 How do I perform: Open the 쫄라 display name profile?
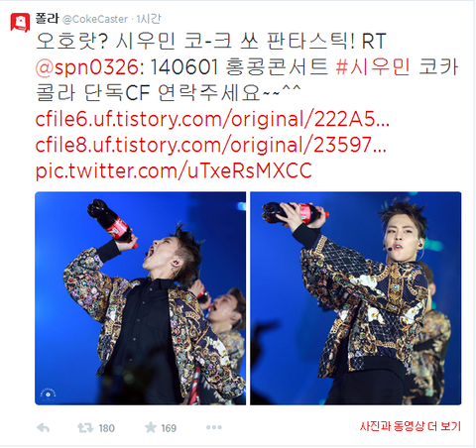tap(47, 19)
